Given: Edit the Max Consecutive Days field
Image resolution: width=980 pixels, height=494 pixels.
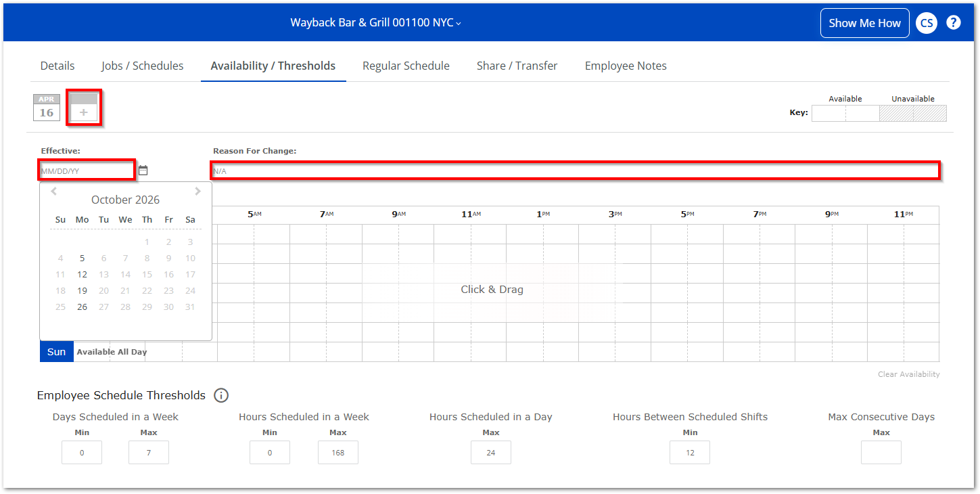Looking at the screenshot, I should (881, 453).
